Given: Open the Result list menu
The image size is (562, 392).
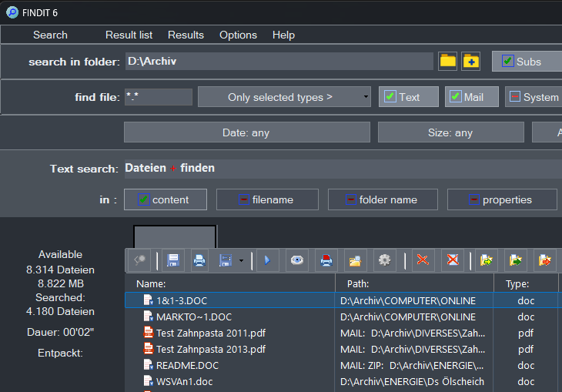Looking at the screenshot, I should pos(129,35).
